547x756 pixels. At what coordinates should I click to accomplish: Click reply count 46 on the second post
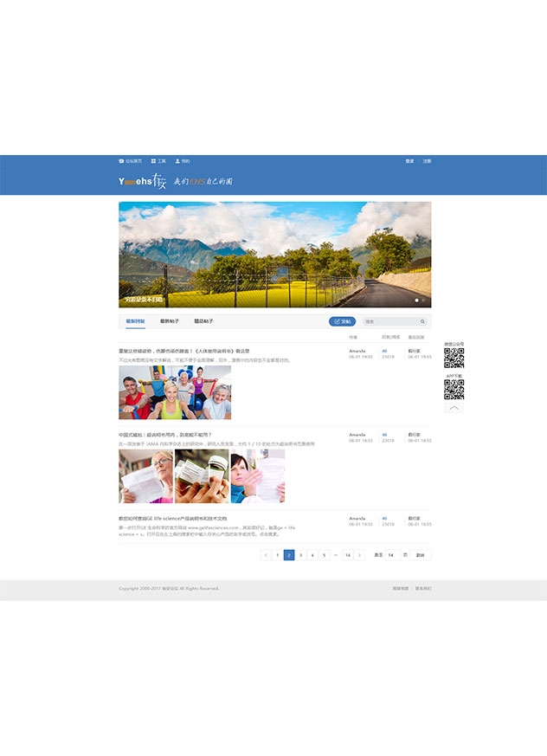pos(384,435)
